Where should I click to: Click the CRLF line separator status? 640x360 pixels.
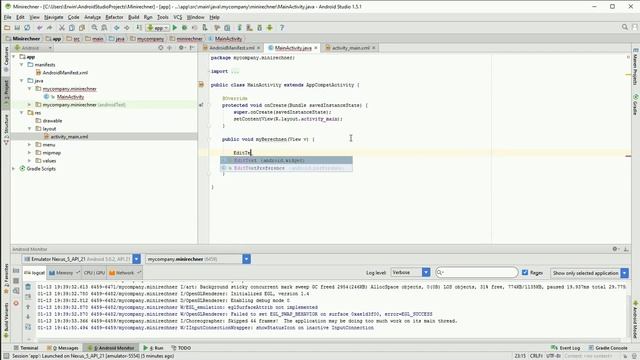(x=536, y=356)
